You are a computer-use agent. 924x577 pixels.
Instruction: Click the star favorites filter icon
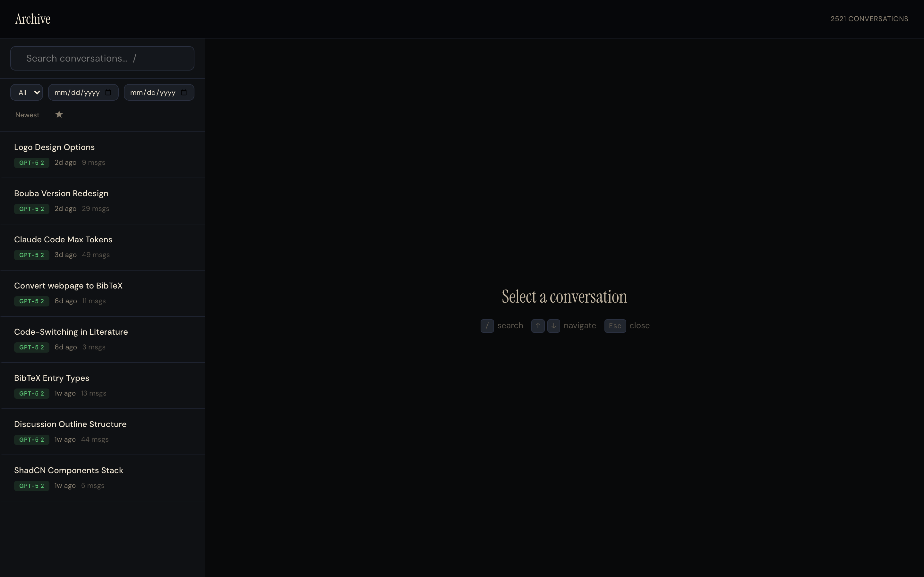(59, 114)
